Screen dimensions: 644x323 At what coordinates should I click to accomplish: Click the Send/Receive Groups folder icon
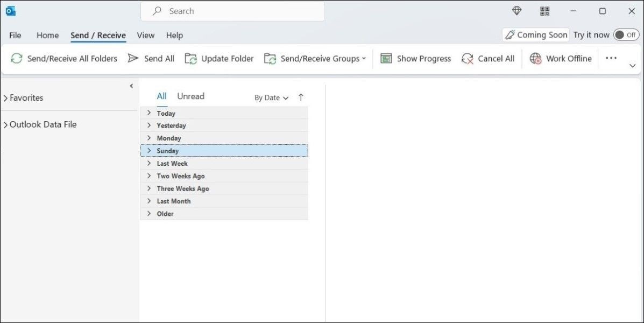pos(270,59)
